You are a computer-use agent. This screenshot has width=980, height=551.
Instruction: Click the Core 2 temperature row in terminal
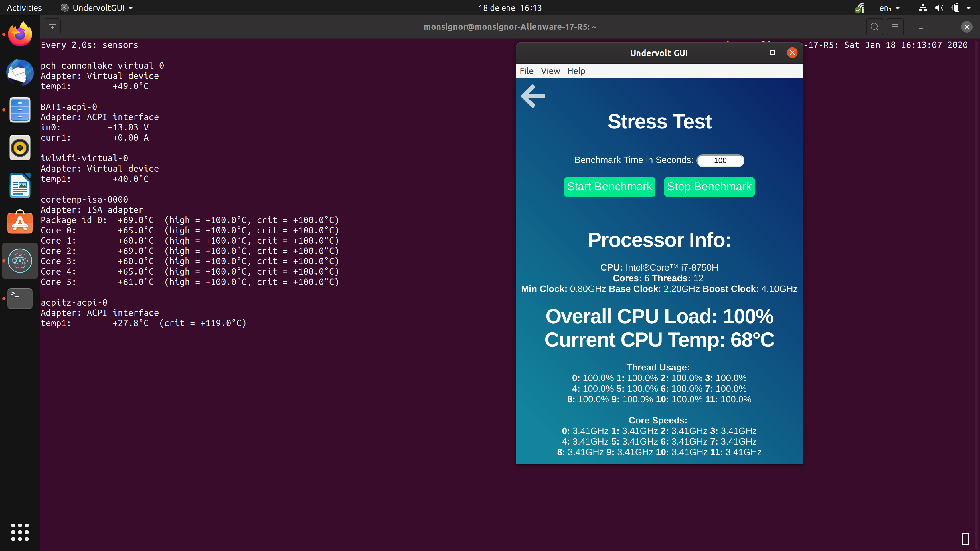189,251
